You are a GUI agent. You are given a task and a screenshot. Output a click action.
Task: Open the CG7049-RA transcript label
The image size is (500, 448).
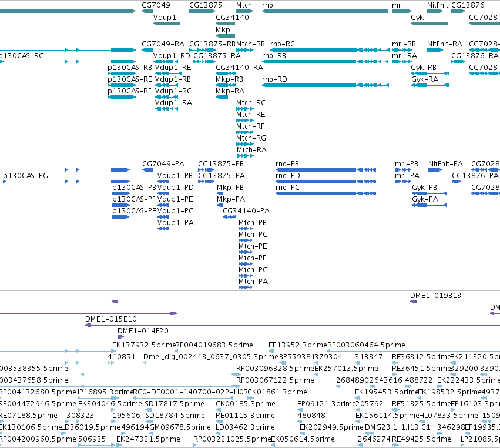tap(163, 44)
